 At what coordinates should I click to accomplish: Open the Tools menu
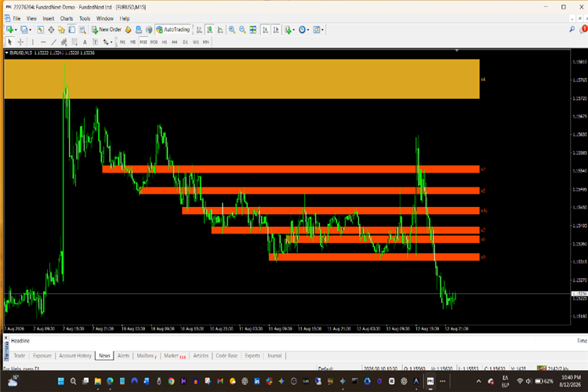tap(85, 18)
